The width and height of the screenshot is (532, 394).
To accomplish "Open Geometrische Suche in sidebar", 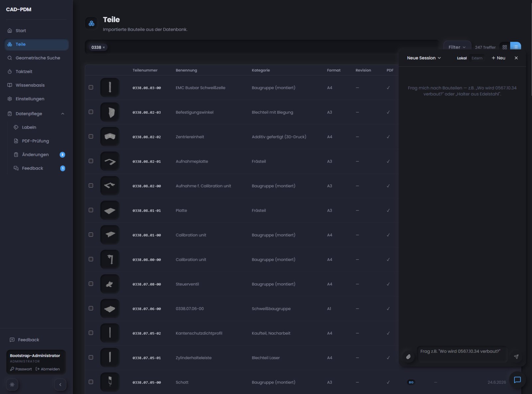I will click(37, 58).
